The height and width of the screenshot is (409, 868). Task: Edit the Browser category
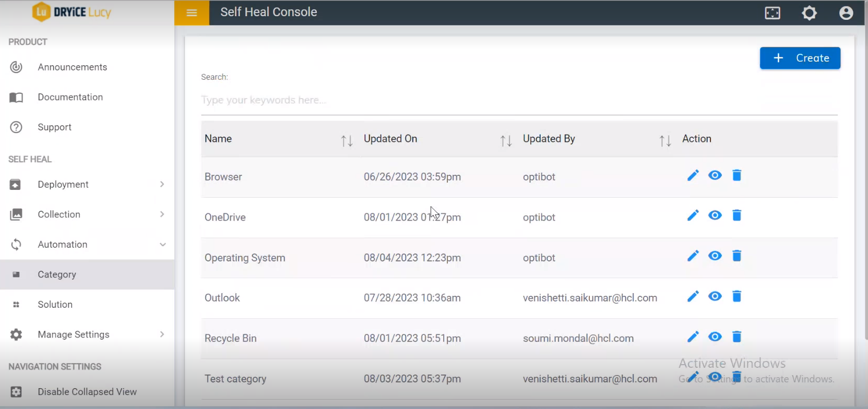[x=693, y=176]
